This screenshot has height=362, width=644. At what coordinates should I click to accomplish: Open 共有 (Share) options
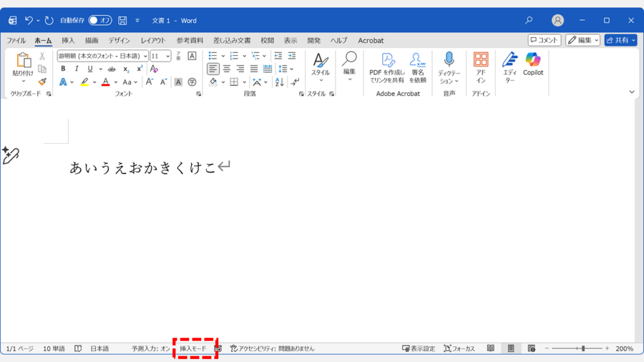point(622,40)
